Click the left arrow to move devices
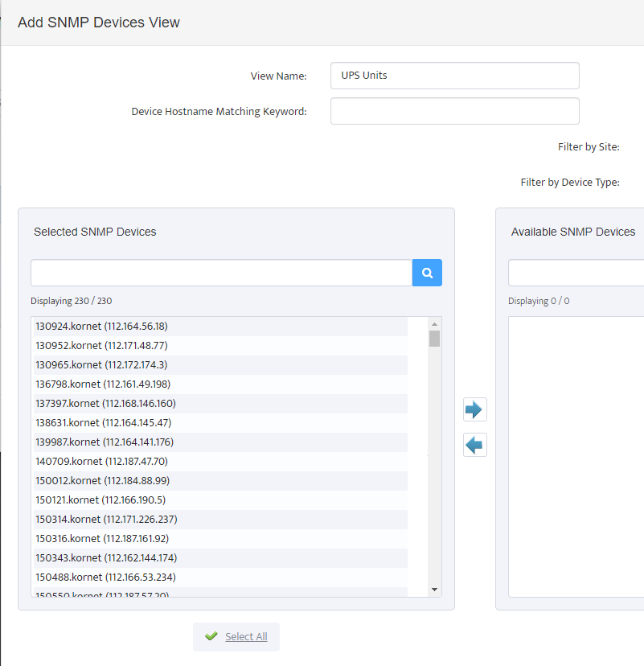The width and height of the screenshot is (644, 666). (x=474, y=445)
